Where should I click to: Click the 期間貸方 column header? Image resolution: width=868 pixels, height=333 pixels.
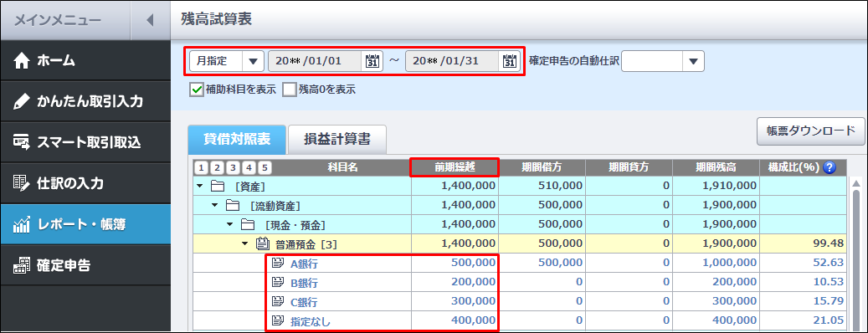[x=629, y=167]
